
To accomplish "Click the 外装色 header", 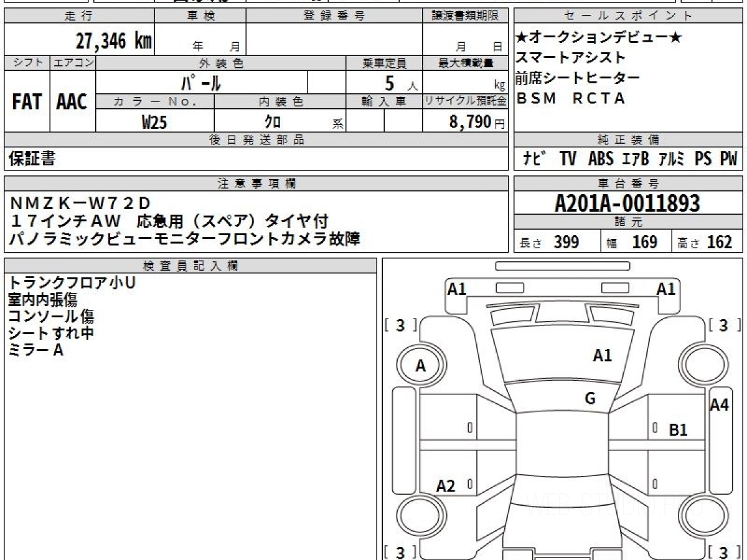I will (x=221, y=63).
